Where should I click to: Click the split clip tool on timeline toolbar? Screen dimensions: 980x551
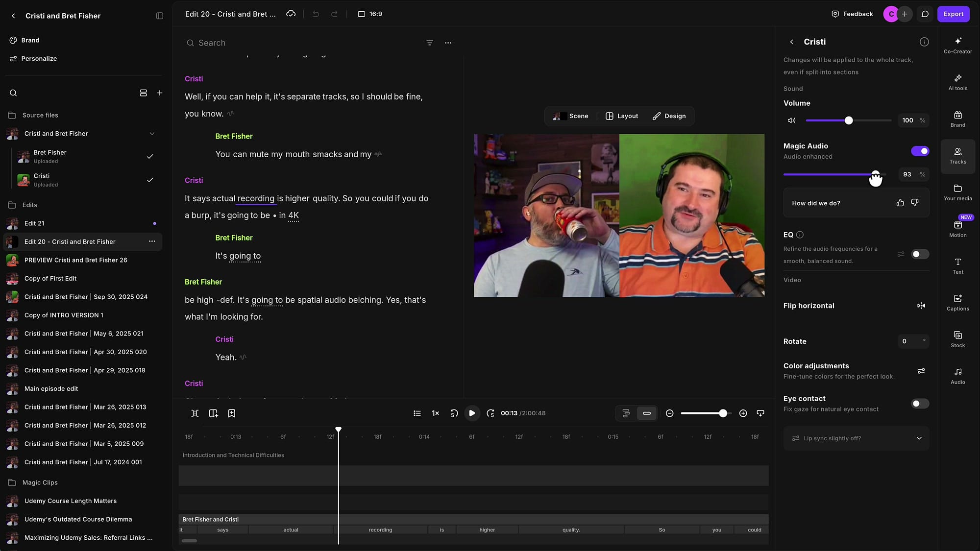195,413
